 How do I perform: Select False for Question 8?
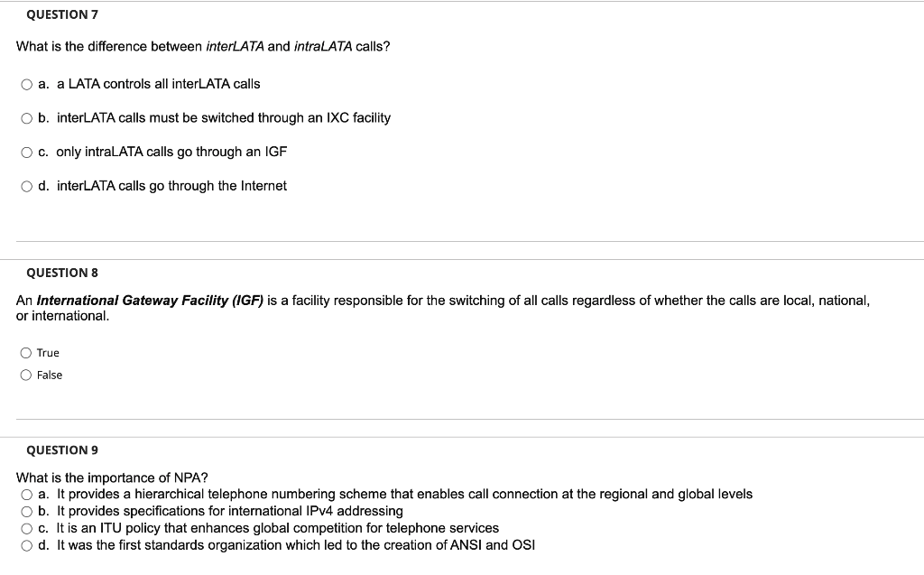click(24, 375)
